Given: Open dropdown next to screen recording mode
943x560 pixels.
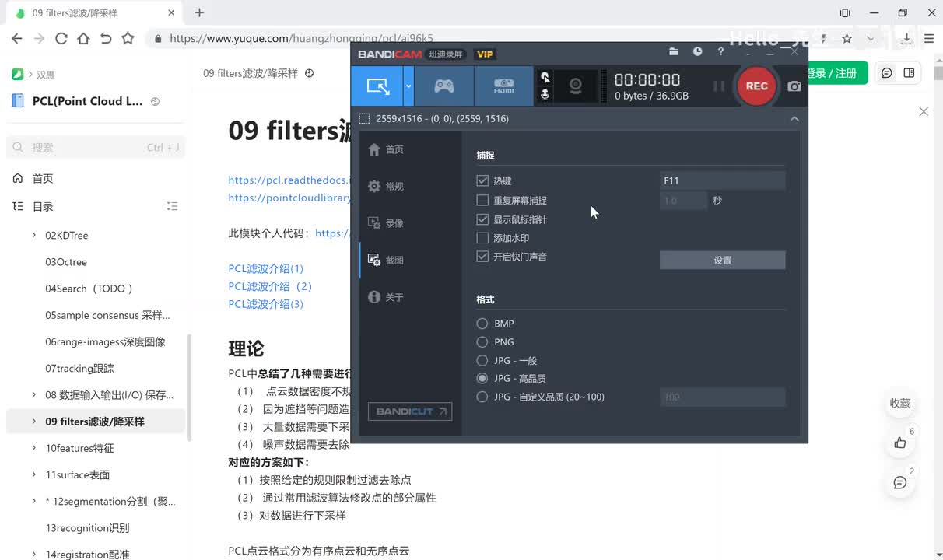Looking at the screenshot, I should (x=408, y=86).
